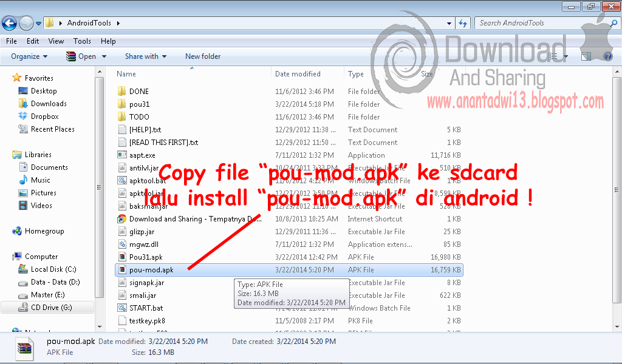Select the [HELP].txt file icon
This screenshot has height=364, width=622.
pos(121,129)
